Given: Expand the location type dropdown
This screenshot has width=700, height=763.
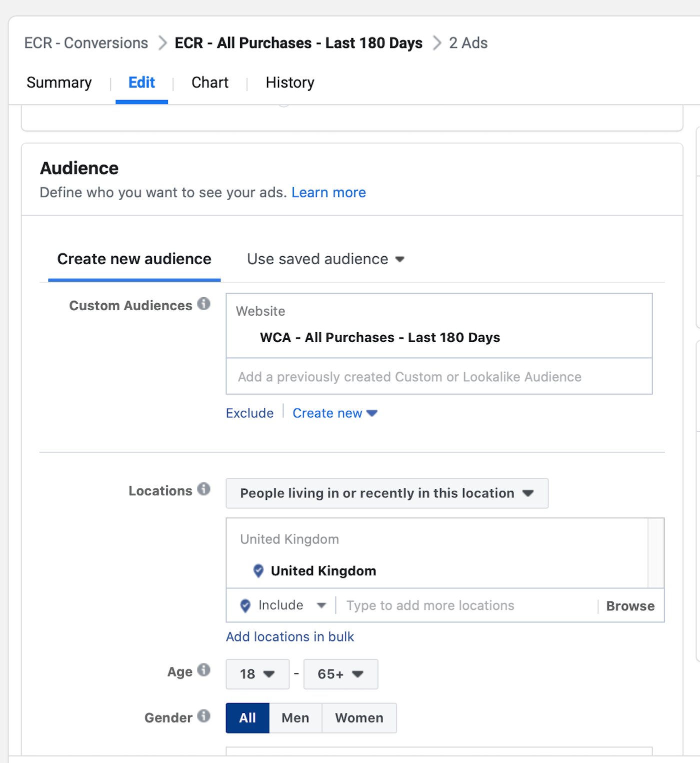Looking at the screenshot, I should click(386, 493).
